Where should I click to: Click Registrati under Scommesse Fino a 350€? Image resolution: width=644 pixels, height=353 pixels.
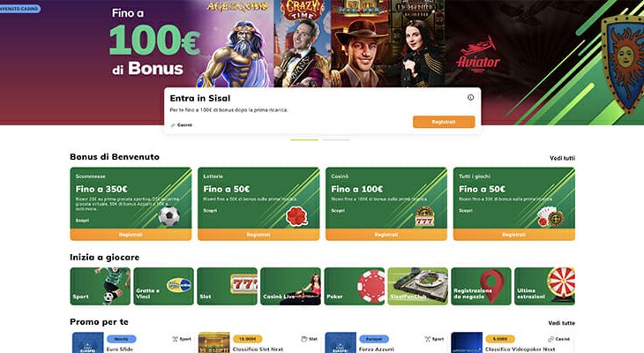coord(131,235)
